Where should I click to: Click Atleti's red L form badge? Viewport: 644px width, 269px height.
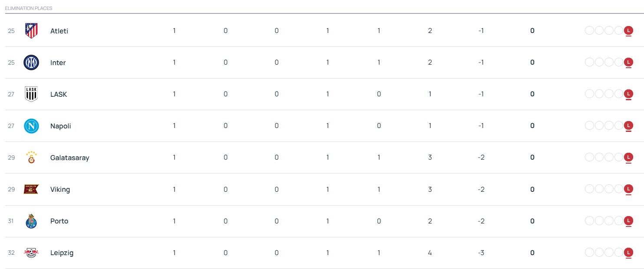628,31
